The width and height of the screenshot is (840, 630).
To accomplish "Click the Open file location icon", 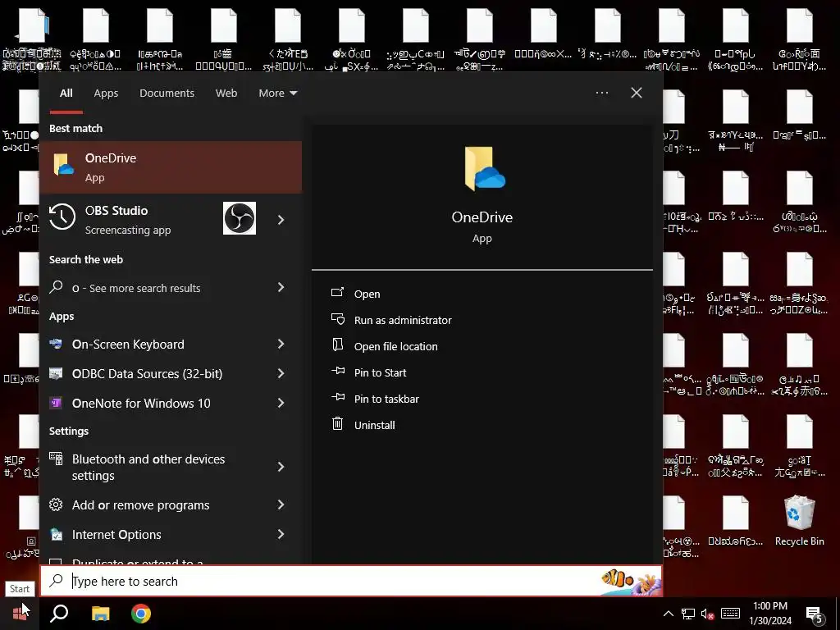I will (337, 345).
